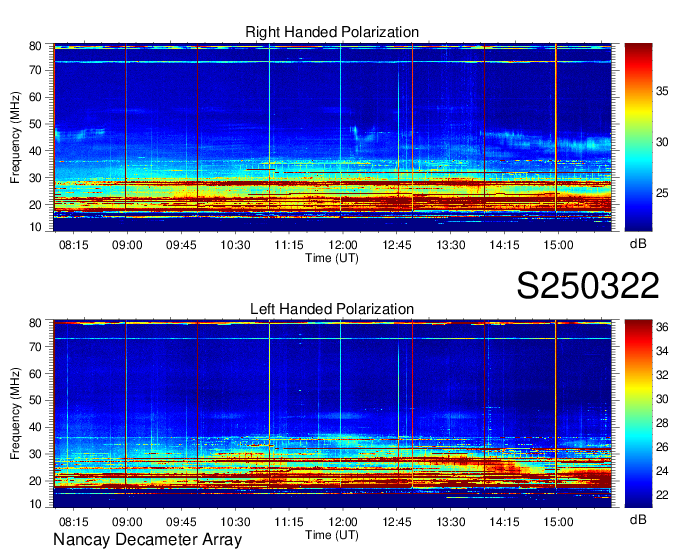Image resolution: width=680 pixels, height=552 pixels.
Task: Click the 'Time (UT)' axis label under the bottom plot
Action: click(332, 535)
